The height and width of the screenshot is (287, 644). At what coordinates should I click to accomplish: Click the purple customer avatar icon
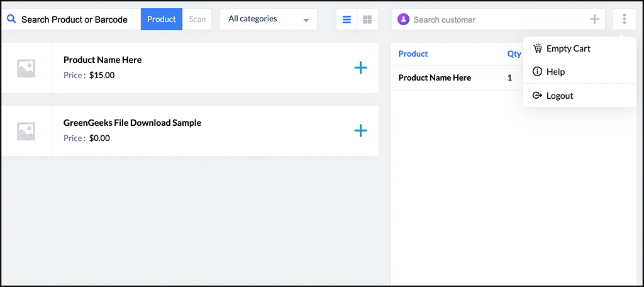[x=403, y=20]
